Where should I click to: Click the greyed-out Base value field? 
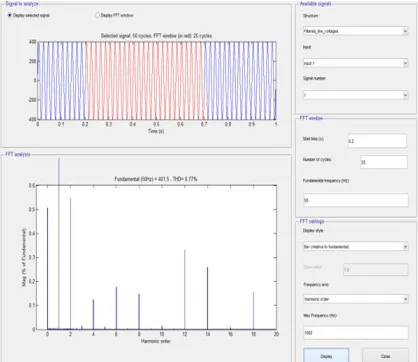pos(376,270)
